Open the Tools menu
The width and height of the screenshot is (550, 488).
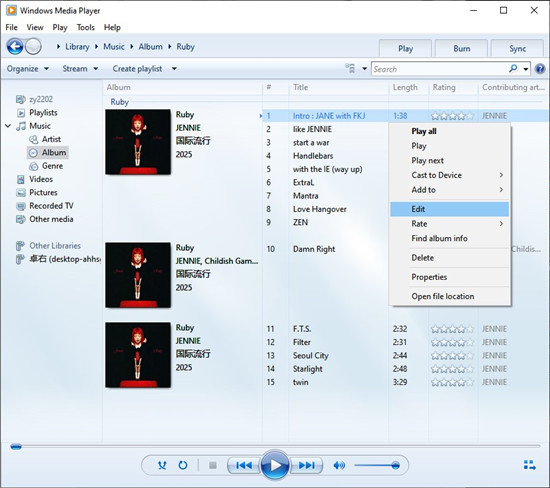tap(86, 27)
